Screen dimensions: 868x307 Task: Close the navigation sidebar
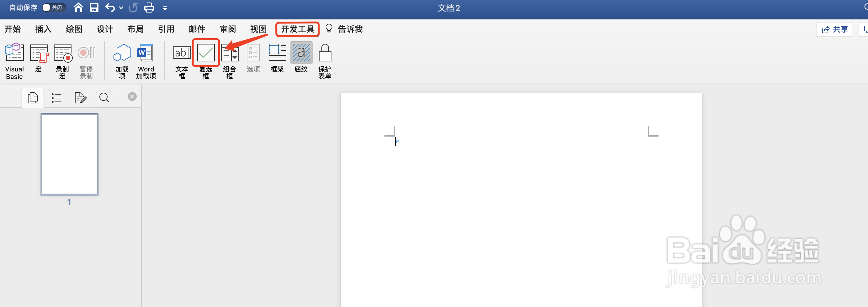pos(132,96)
